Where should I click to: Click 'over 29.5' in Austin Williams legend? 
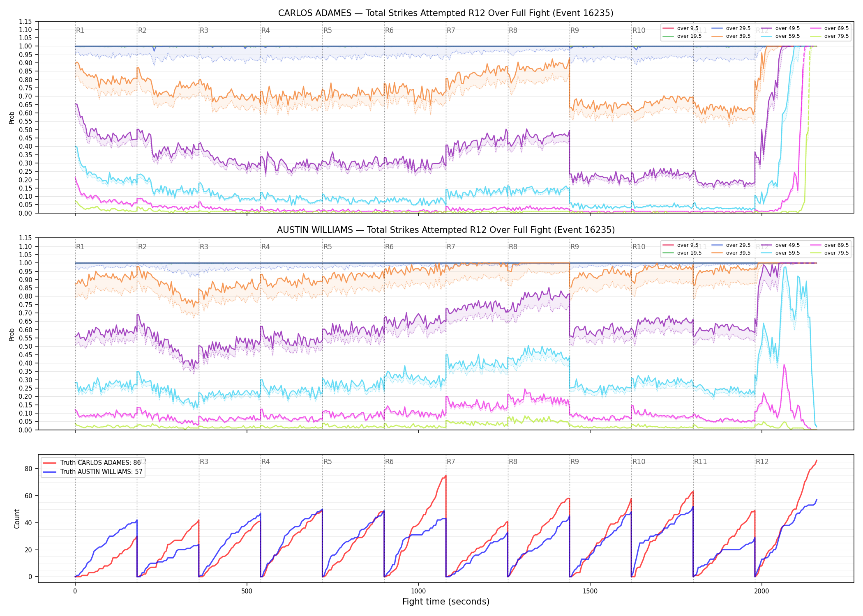738,245
